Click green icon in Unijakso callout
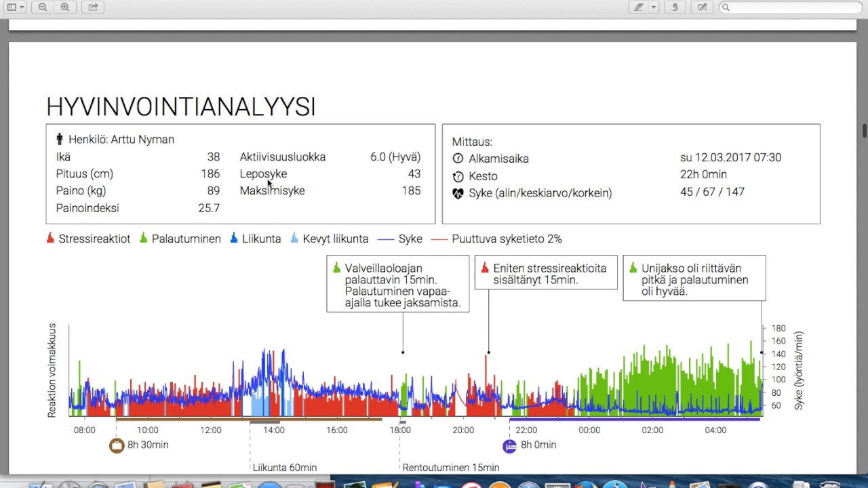The width and height of the screenshot is (868, 488). pos(633,268)
